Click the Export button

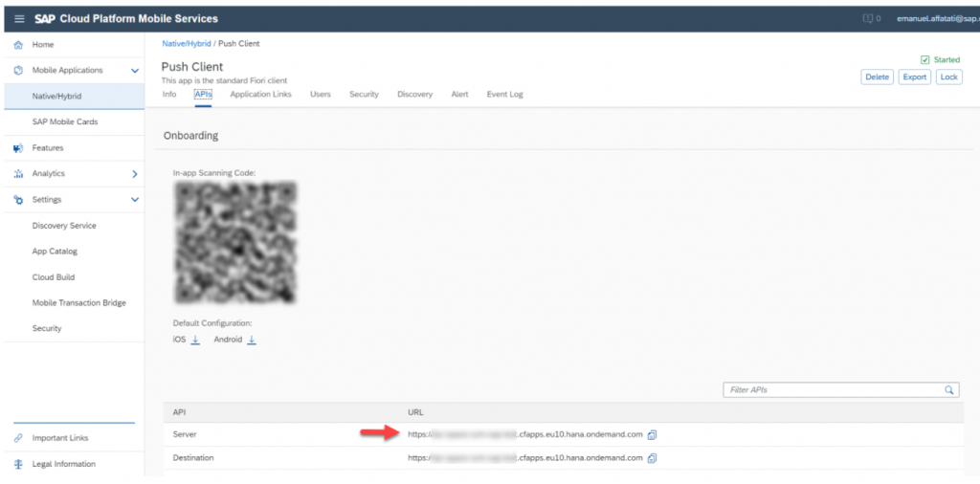coord(914,77)
